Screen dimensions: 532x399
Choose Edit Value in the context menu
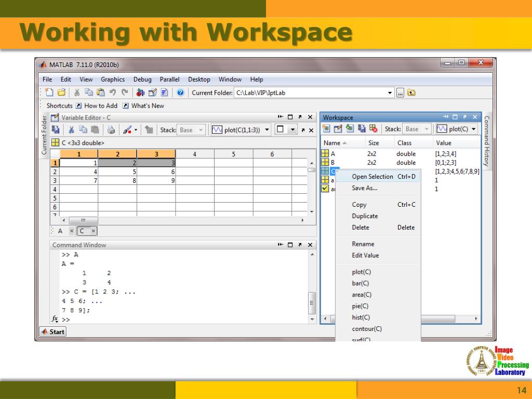tap(378, 256)
